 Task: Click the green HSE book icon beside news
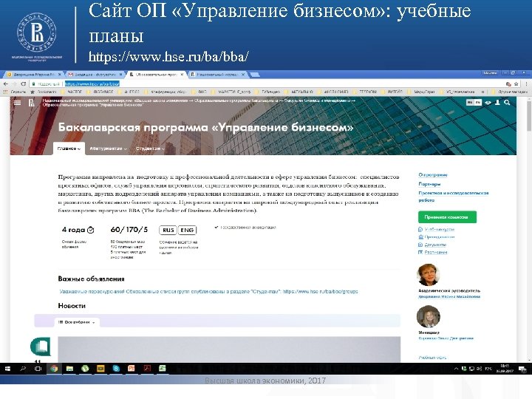[x=41, y=347]
